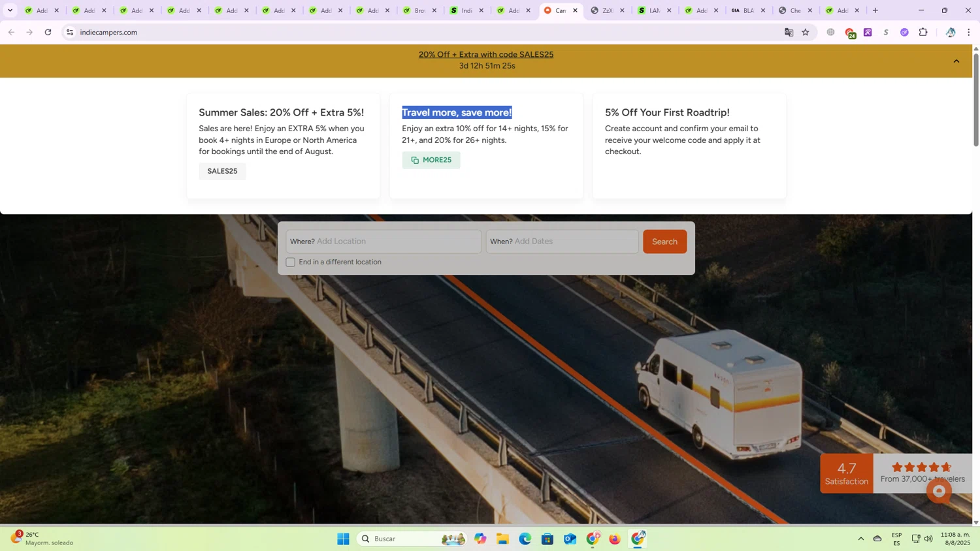Check 'End in a different location' box
This screenshot has height=551, width=980.
click(x=290, y=262)
